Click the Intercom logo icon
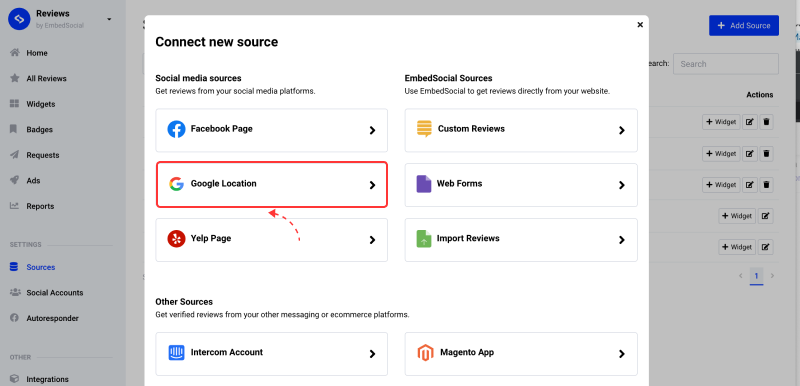 pyautogui.click(x=176, y=352)
